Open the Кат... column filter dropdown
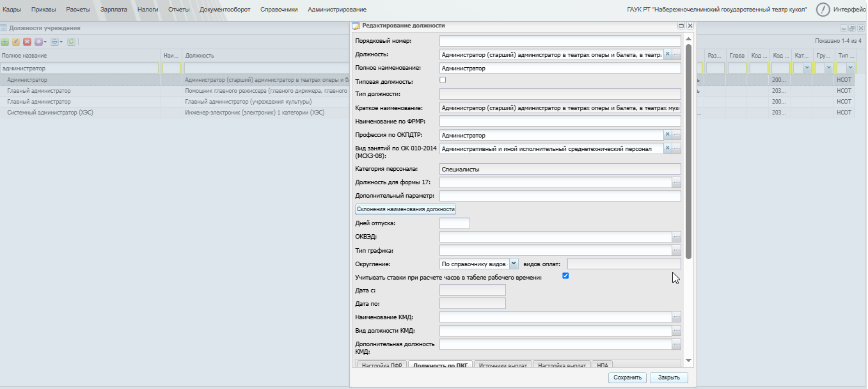868x389 pixels. 806,68
